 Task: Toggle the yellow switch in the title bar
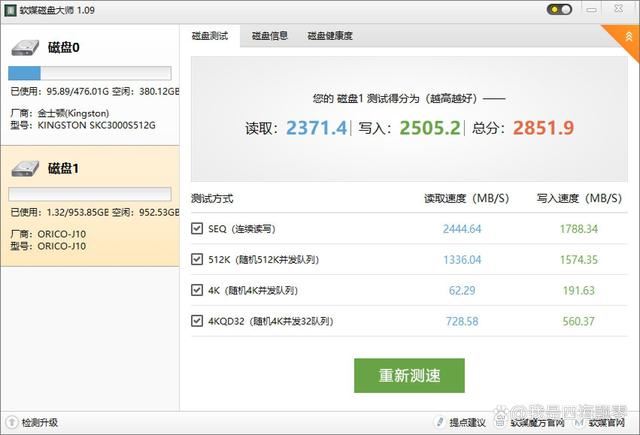[559, 9]
